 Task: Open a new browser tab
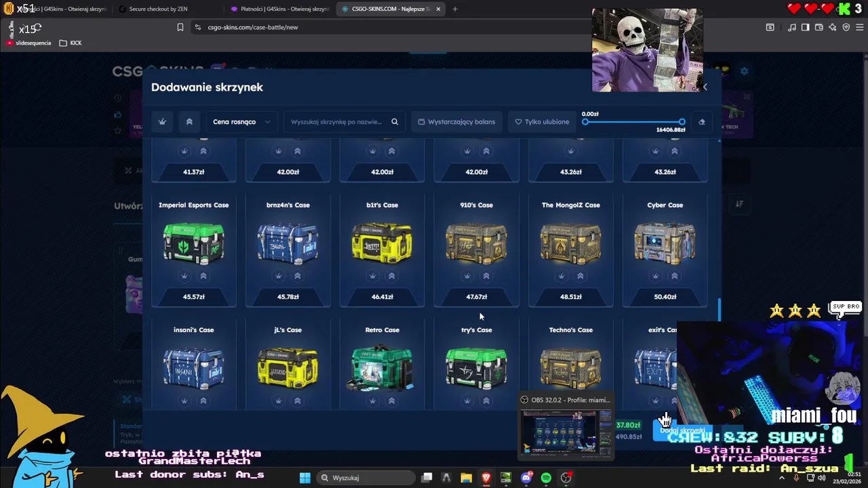455,9
